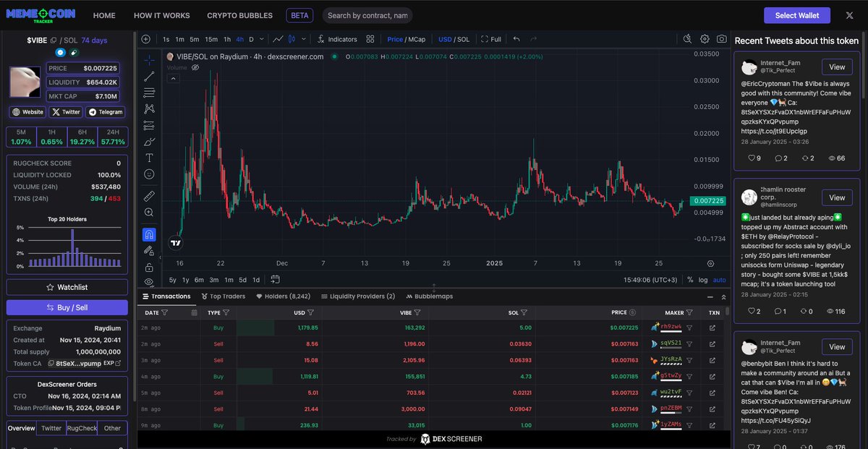Expand the timeframe interval dropdown

(261, 39)
